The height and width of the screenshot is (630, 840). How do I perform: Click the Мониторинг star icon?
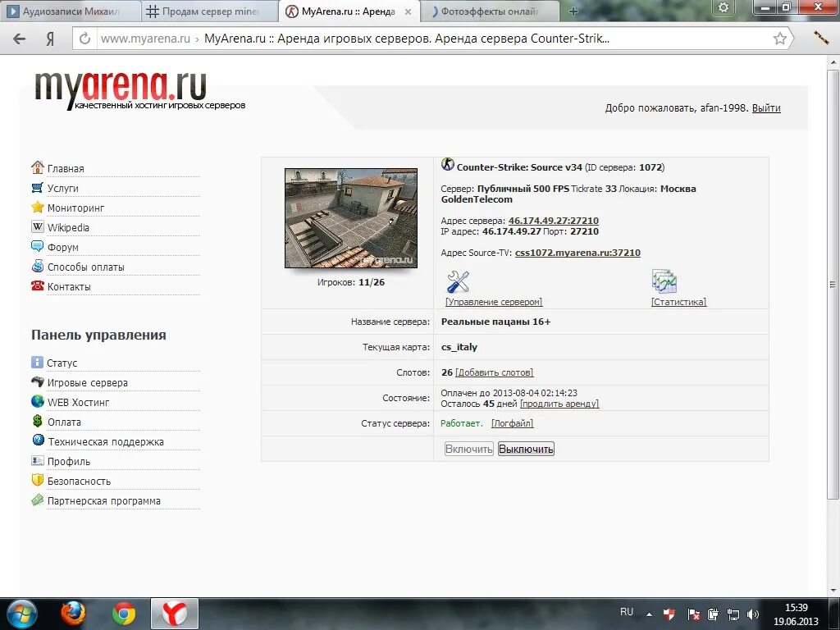coord(38,207)
